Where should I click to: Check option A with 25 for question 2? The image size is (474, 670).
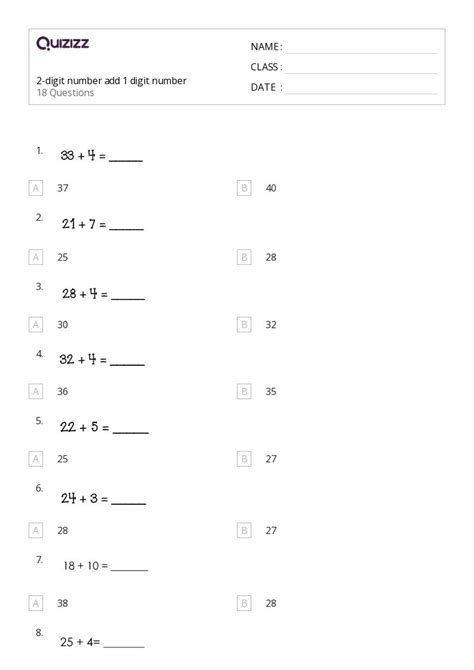(36, 257)
